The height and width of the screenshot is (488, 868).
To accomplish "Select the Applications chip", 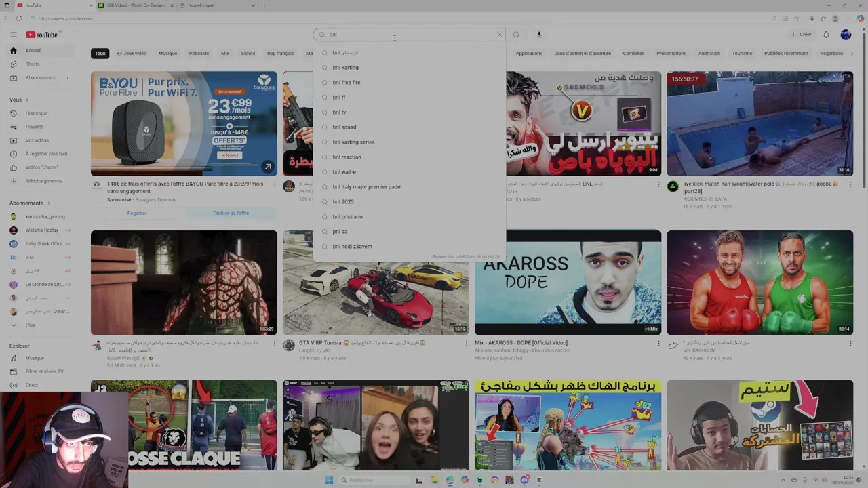I will pyautogui.click(x=529, y=54).
